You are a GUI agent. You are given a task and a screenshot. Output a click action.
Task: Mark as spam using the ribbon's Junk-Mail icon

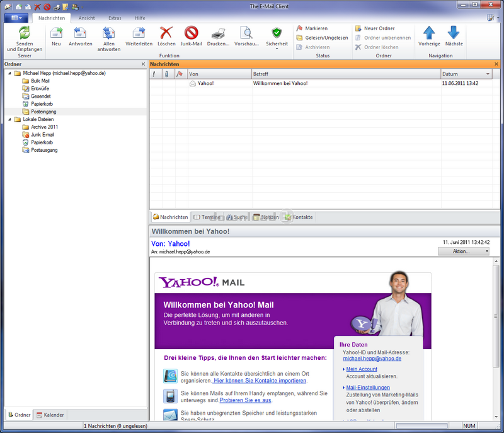pyautogui.click(x=192, y=33)
